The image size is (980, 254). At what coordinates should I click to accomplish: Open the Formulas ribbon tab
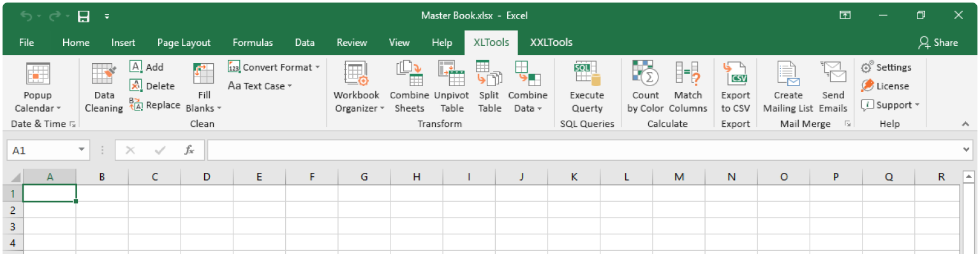pyautogui.click(x=253, y=43)
